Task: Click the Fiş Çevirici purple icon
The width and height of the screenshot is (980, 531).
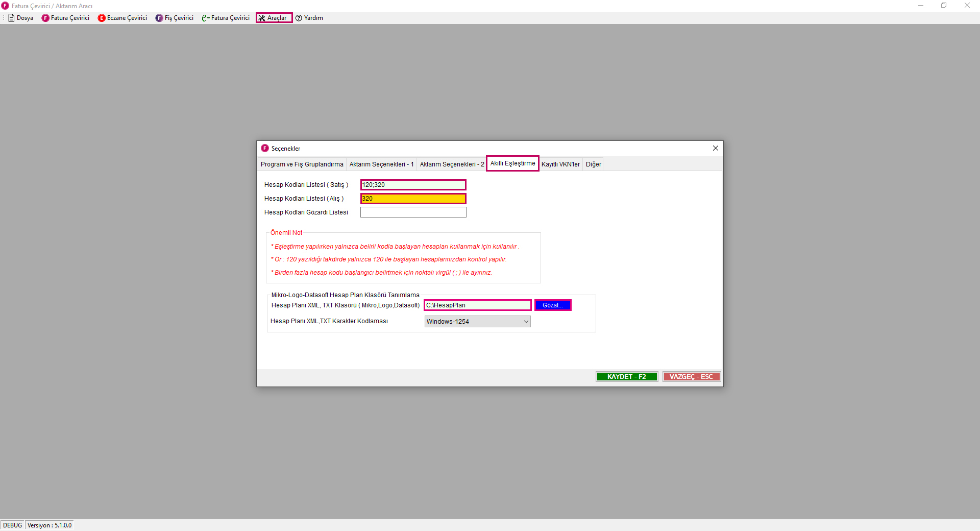Action: (159, 18)
